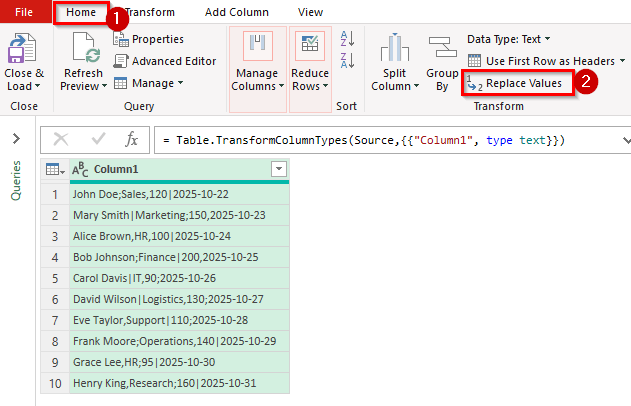The height and width of the screenshot is (406, 631).
Task: Select cell starting with Bob Johnson
Action: (x=179, y=257)
